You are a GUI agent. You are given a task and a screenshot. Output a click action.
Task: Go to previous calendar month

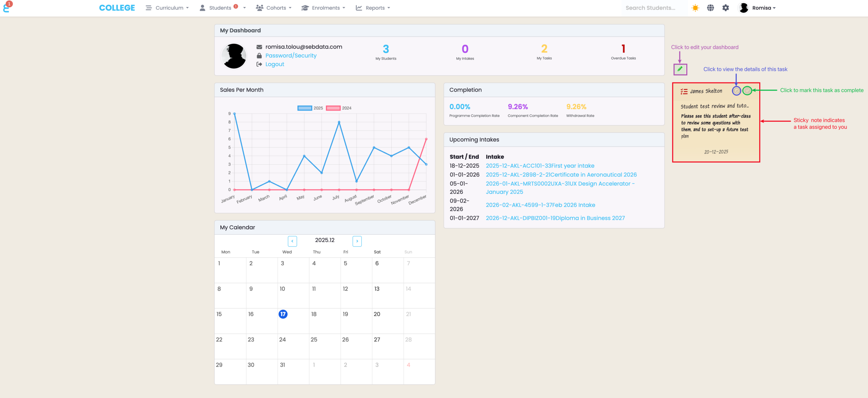292,241
